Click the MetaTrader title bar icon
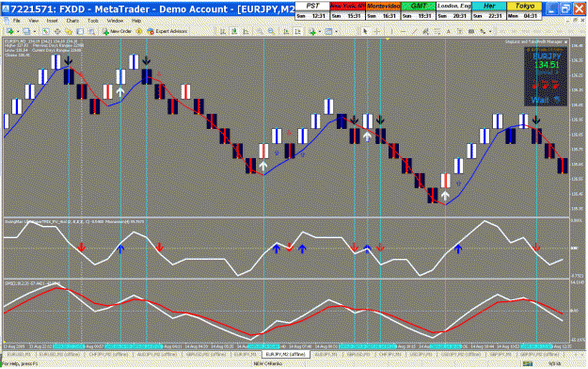This screenshot has height=369, width=588. click(x=6, y=9)
